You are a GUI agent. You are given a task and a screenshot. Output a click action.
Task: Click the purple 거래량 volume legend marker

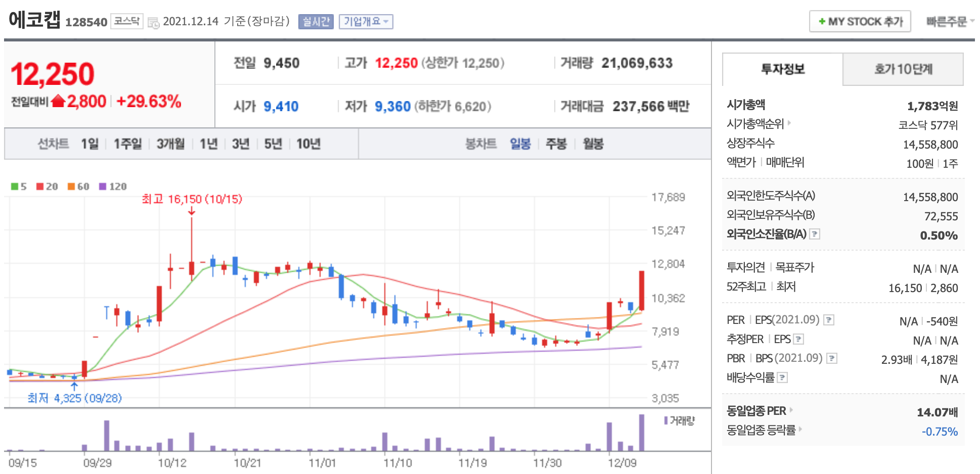click(666, 420)
